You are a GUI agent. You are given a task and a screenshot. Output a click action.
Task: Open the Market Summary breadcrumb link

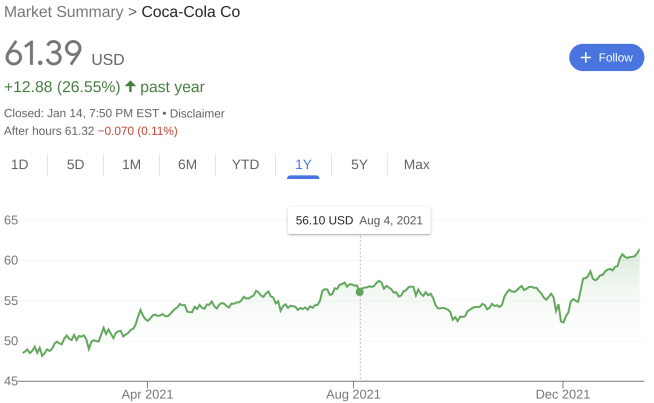click(64, 12)
